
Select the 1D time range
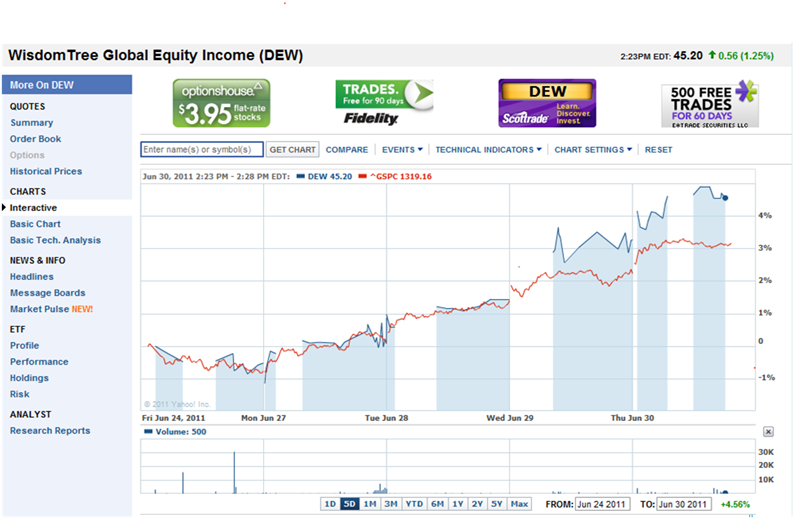click(330, 504)
